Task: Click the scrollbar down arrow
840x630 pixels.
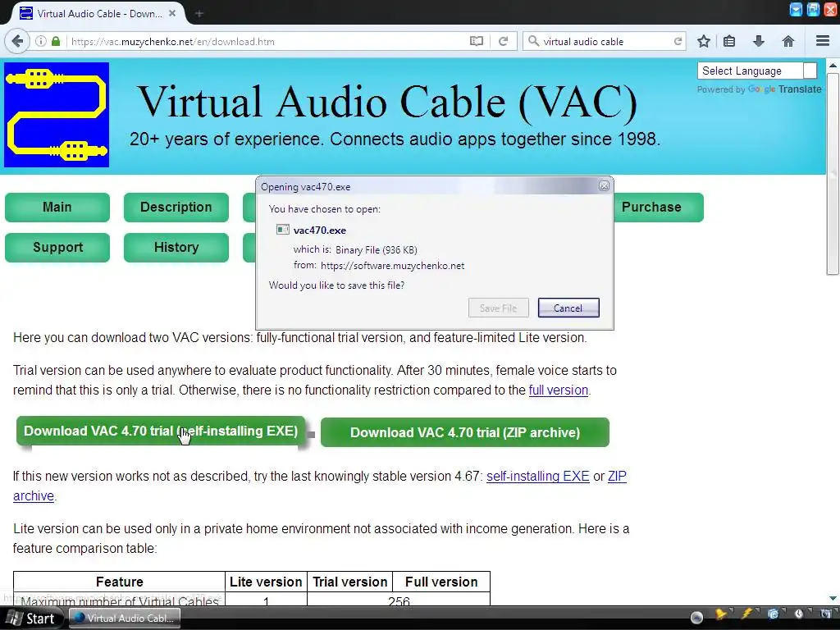Action: pyautogui.click(x=833, y=598)
